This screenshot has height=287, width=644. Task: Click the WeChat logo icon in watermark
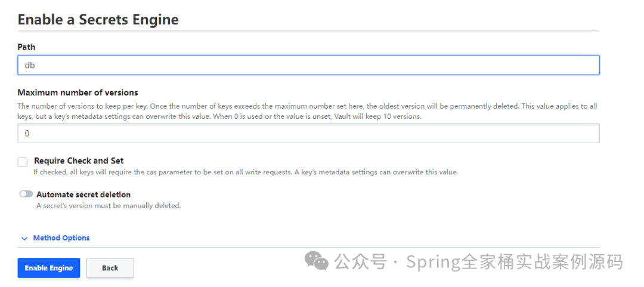pos(316,261)
